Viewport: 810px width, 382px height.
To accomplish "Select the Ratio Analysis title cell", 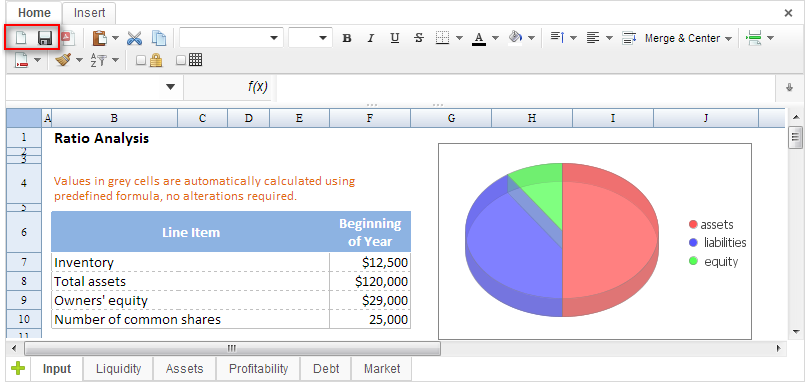I will pyautogui.click(x=102, y=138).
